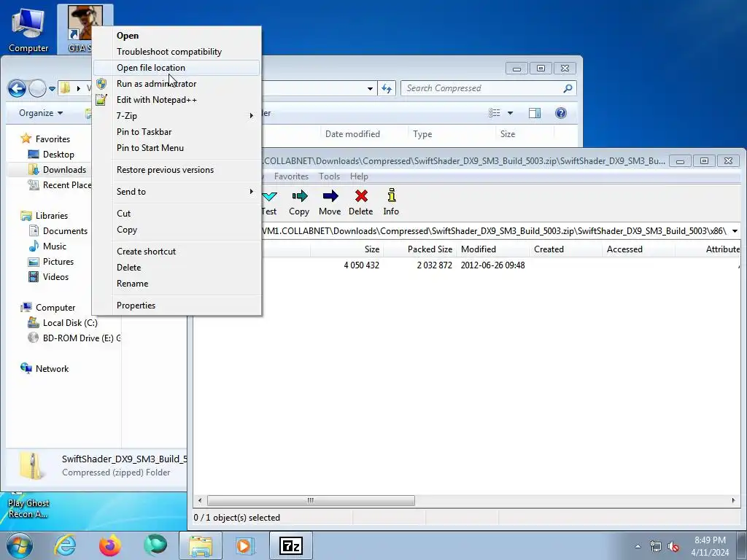Open the view options dropdown arrow

click(x=510, y=113)
